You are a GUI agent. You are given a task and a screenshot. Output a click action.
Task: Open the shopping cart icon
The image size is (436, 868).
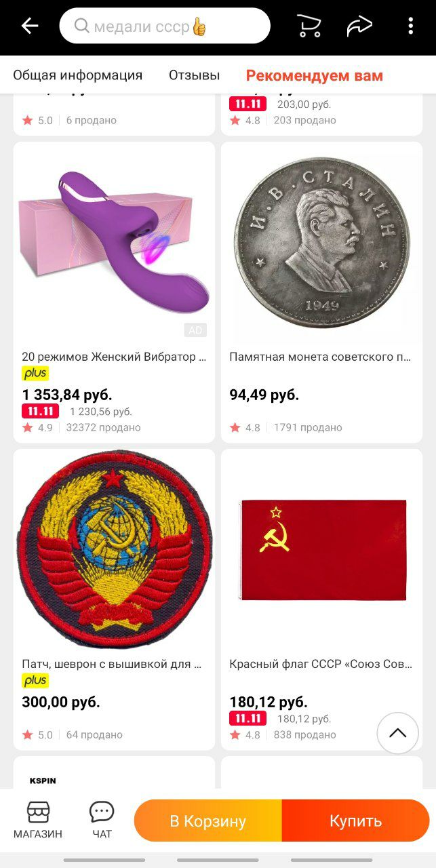pyautogui.click(x=309, y=26)
